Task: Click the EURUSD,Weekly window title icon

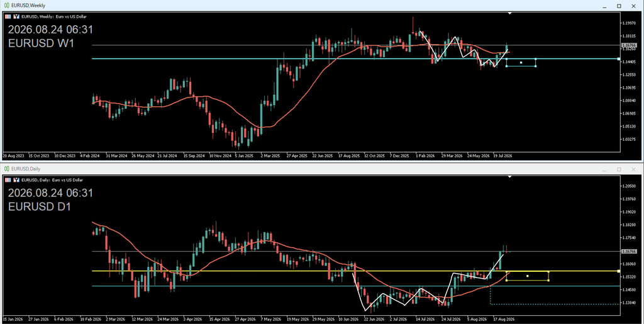Action: (7, 5)
